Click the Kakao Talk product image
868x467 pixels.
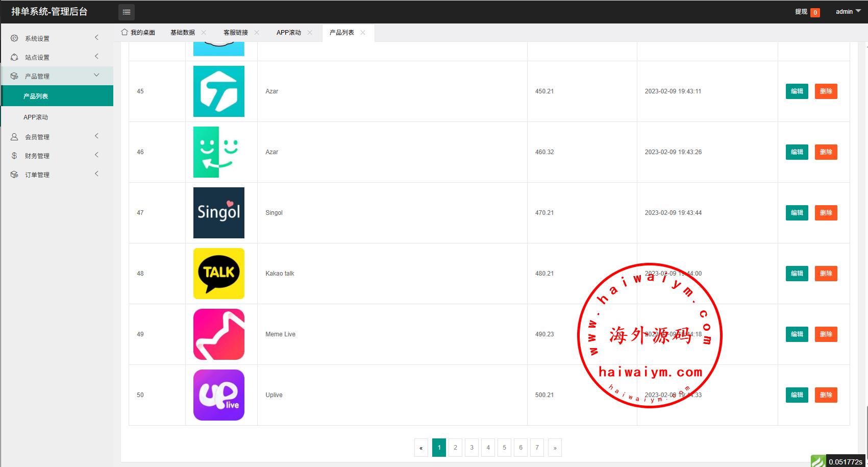[218, 274]
